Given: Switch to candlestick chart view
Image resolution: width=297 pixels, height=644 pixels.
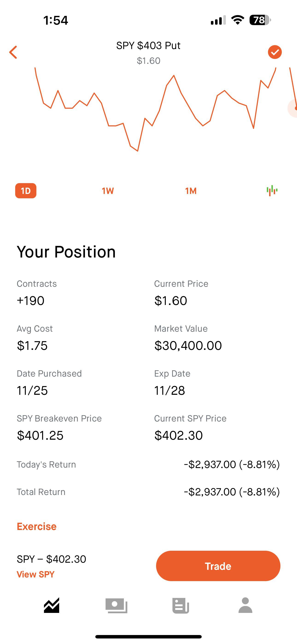Looking at the screenshot, I should (x=272, y=191).
